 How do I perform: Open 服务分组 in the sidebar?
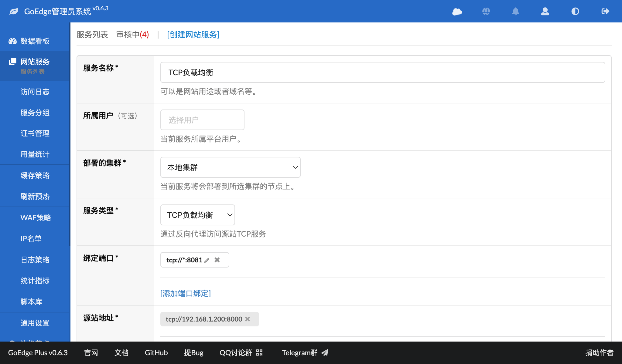(35, 113)
